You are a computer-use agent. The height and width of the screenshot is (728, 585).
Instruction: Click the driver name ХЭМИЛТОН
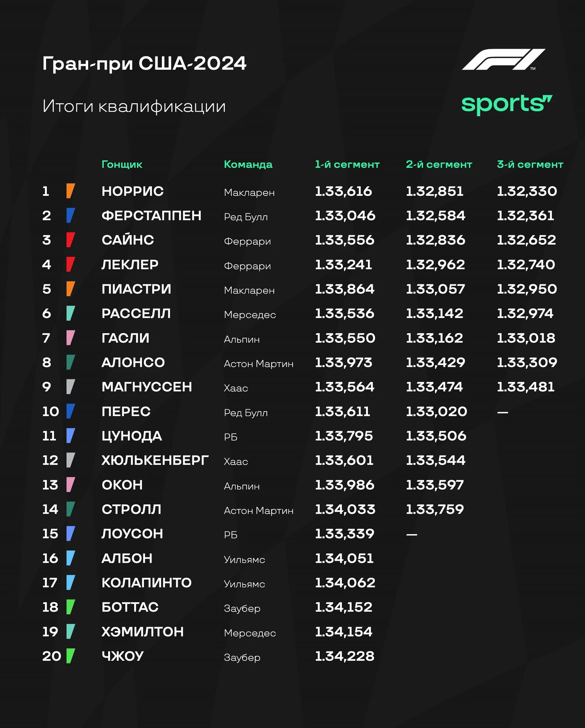click(x=143, y=632)
